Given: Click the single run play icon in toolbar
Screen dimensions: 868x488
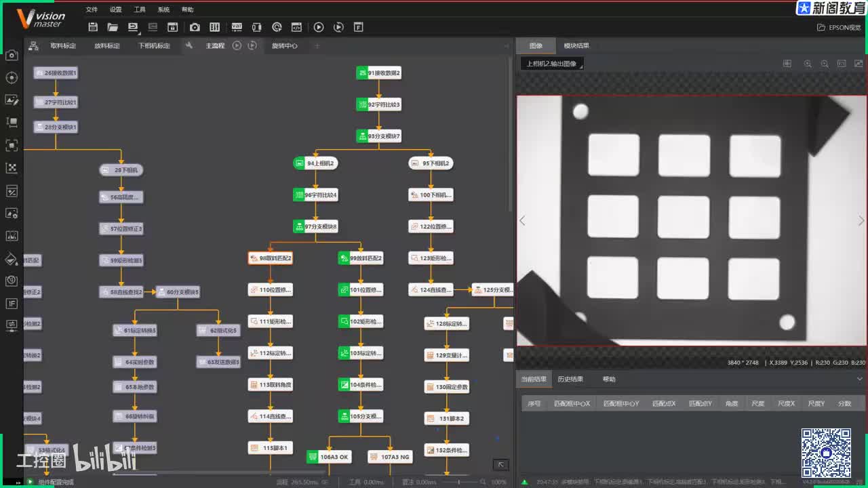Looking at the screenshot, I should (x=319, y=27).
